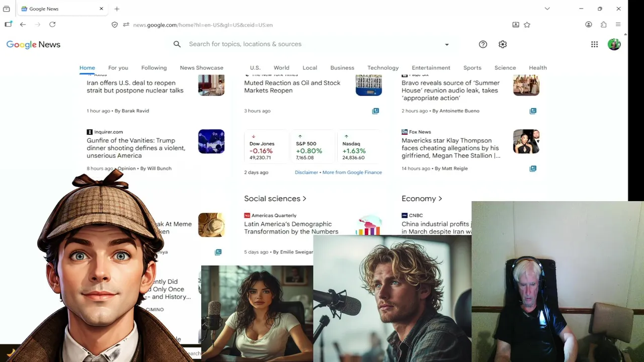Open full coverage for Muted Reaction story
This screenshot has height=362, width=644.
(x=375, y=111)
